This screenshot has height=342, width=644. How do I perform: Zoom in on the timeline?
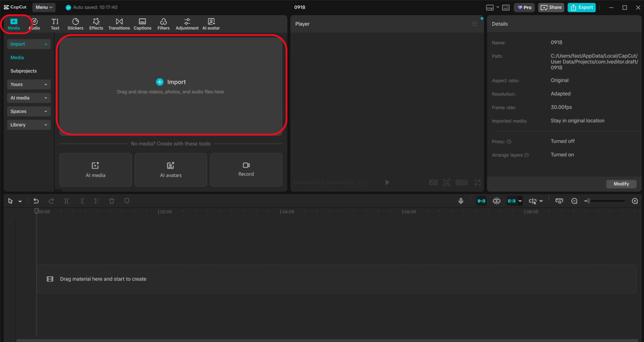pos(635,201)
